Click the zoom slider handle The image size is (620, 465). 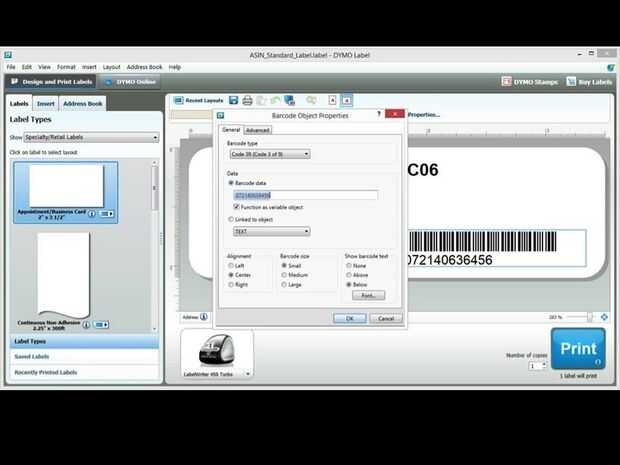click(590, 317)
